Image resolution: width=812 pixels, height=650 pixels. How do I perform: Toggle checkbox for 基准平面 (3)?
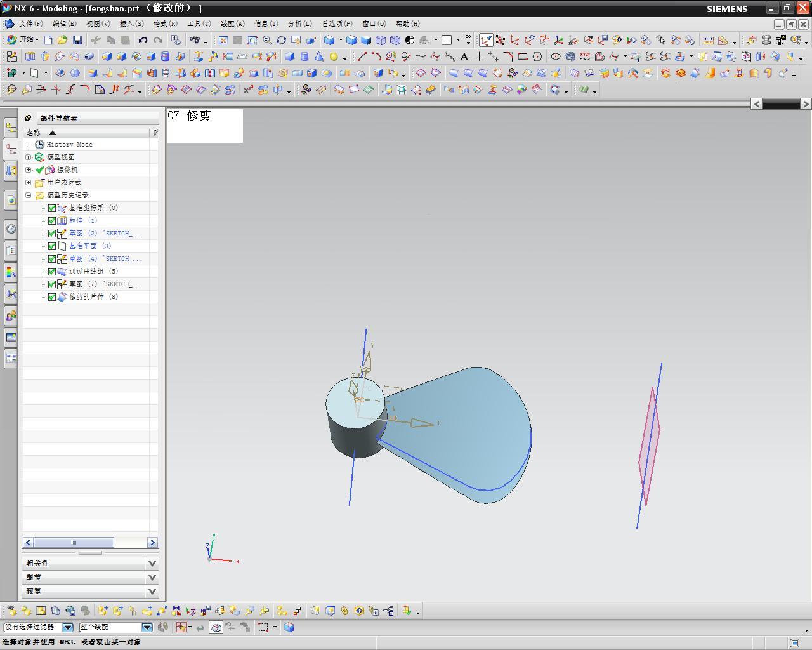[52, 246]
